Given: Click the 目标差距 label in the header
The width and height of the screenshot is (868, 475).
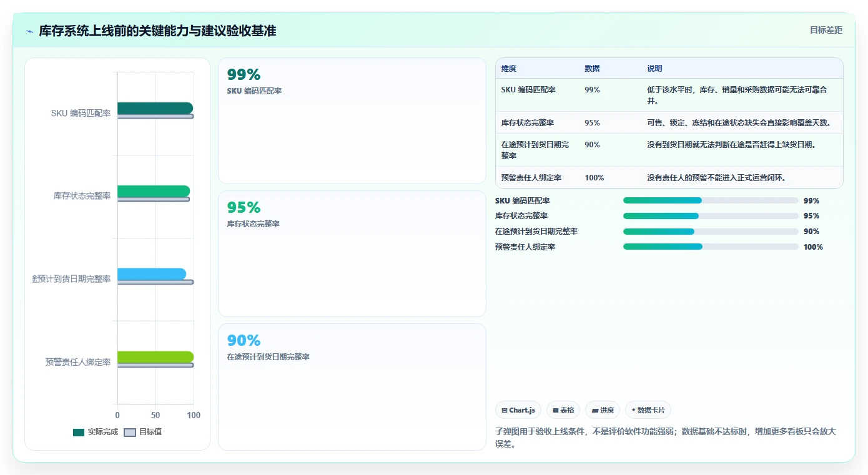Looking at the screenshot, I should click(826, 30).
